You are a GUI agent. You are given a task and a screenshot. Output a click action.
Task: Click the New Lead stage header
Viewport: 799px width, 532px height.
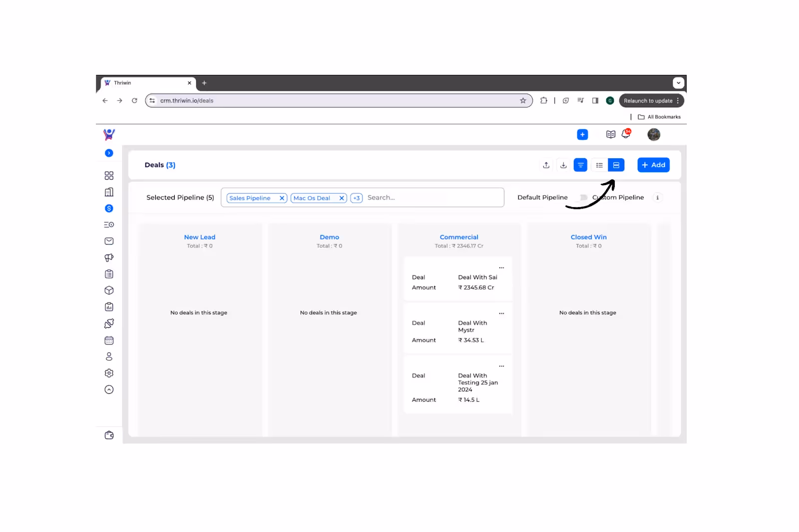click(200, 237)
